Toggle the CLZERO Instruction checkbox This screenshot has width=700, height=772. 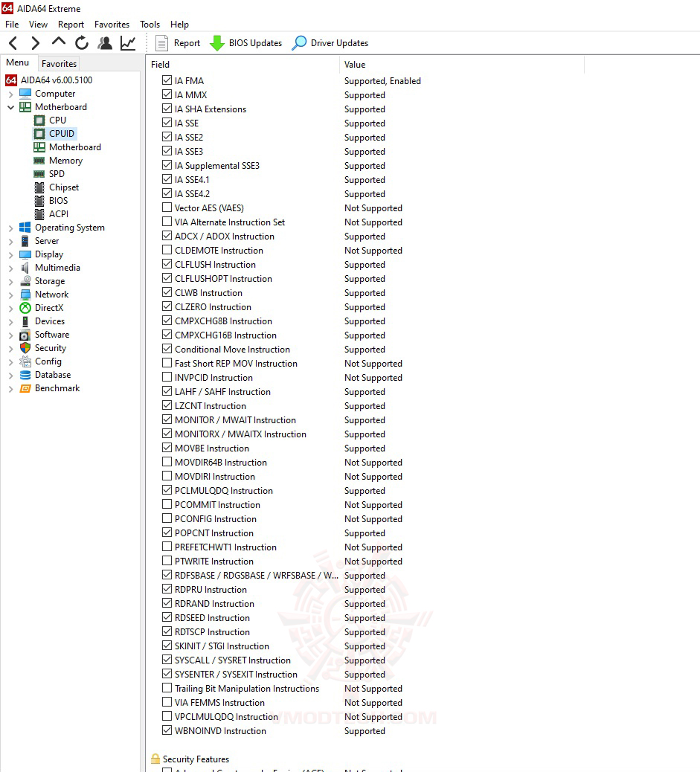(167, 306)
